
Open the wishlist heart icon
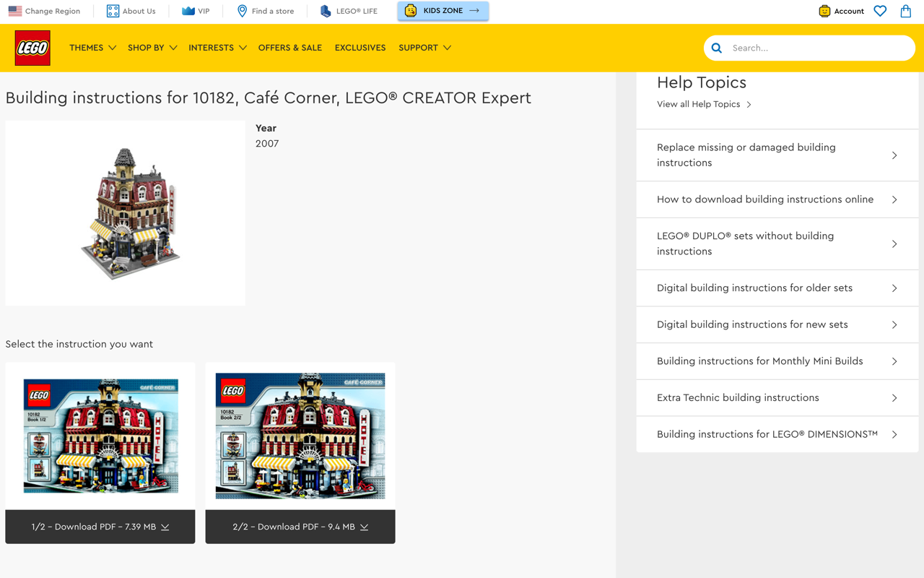pyautogui.click(x=880, y=11)
